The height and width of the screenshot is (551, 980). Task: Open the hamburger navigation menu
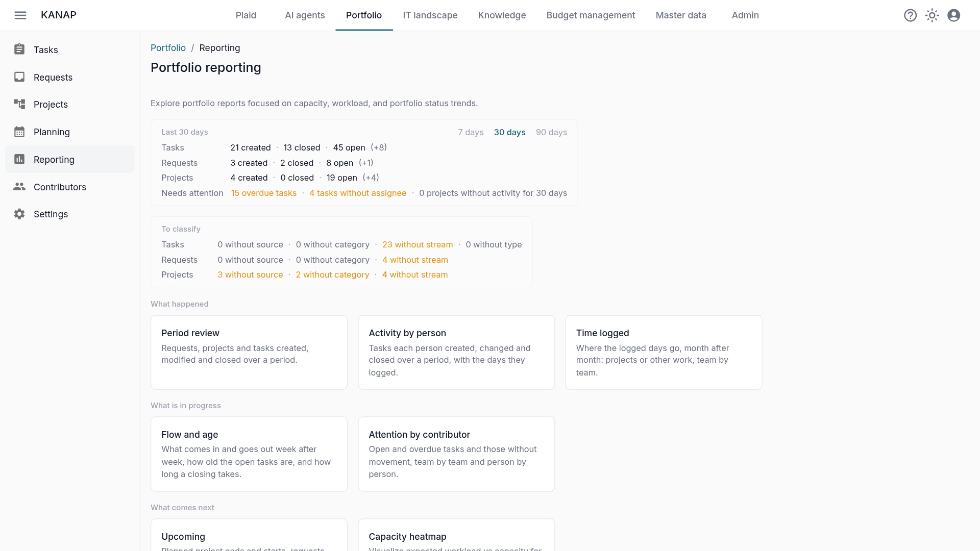pos(20,15)
